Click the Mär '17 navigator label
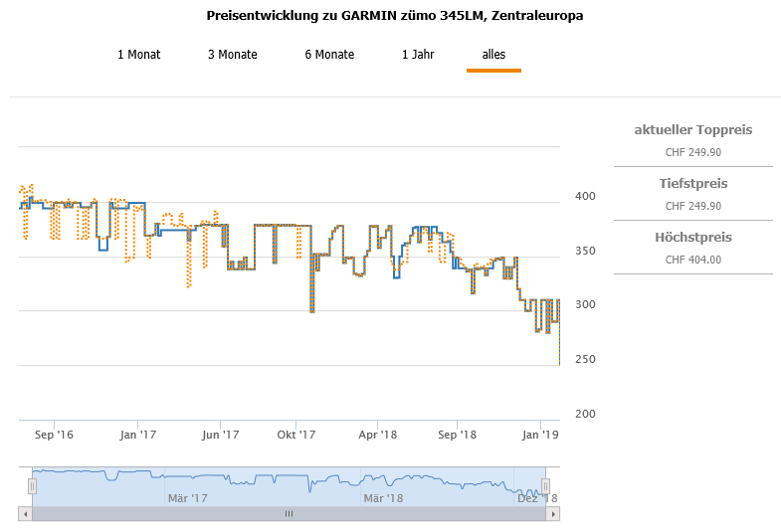The height and width of the screenshot is (532, 781). [187, 498]
